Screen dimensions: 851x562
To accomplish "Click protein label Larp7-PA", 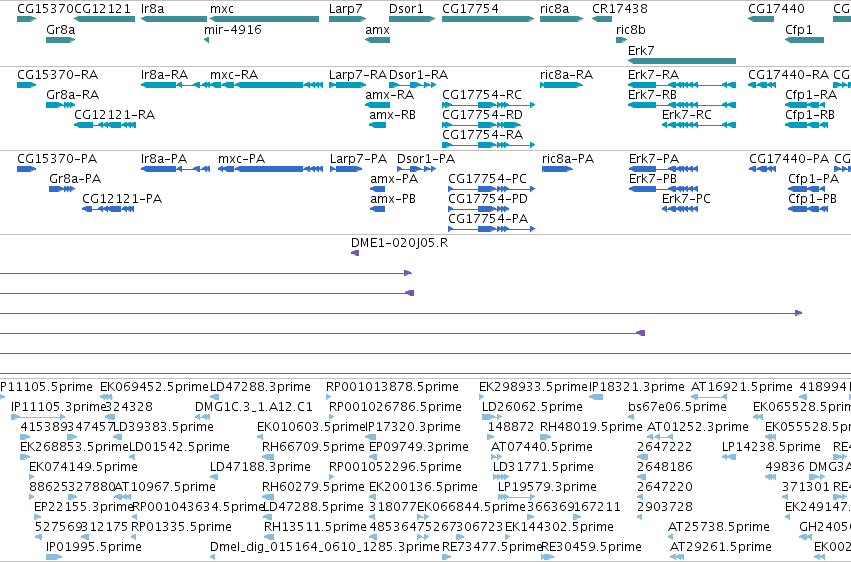I will pos(358,159).
